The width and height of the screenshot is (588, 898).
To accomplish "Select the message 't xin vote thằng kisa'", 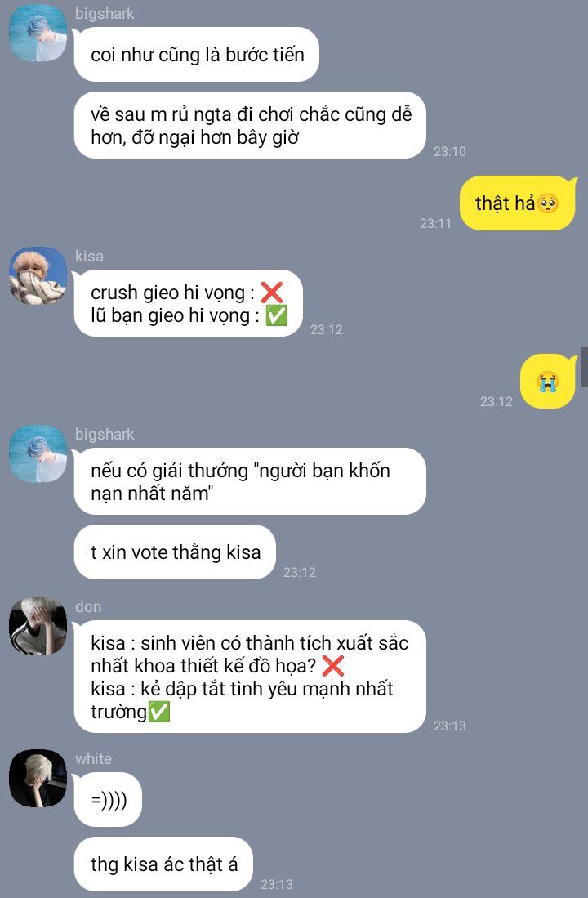I will 175,552.
